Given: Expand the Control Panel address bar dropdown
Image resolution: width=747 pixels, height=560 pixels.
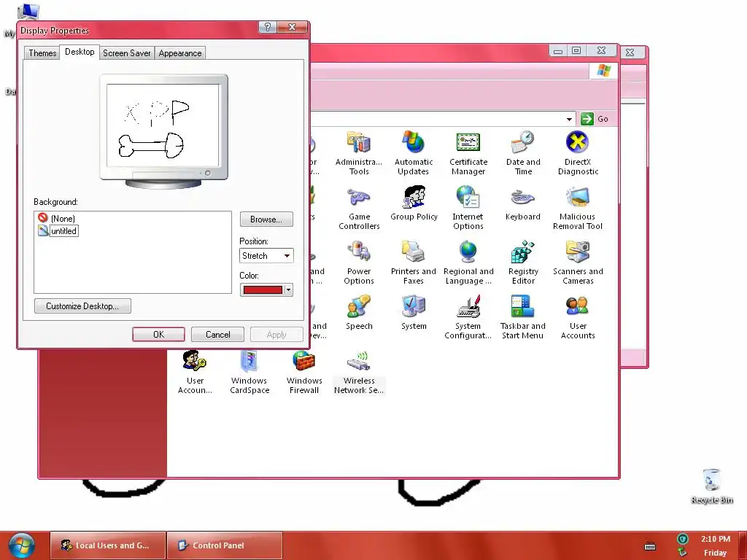Looking at the screenshot, I should [569, 119].
